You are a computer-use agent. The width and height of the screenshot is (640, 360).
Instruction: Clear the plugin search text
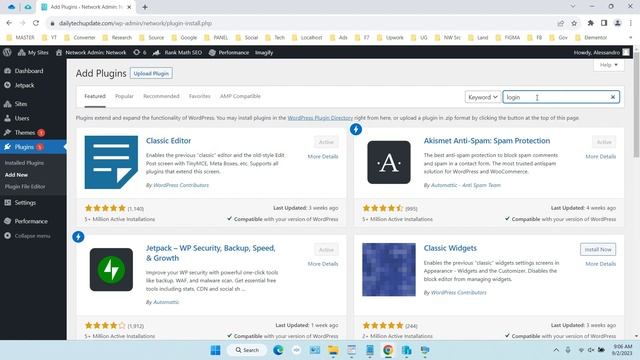[613, 97]
